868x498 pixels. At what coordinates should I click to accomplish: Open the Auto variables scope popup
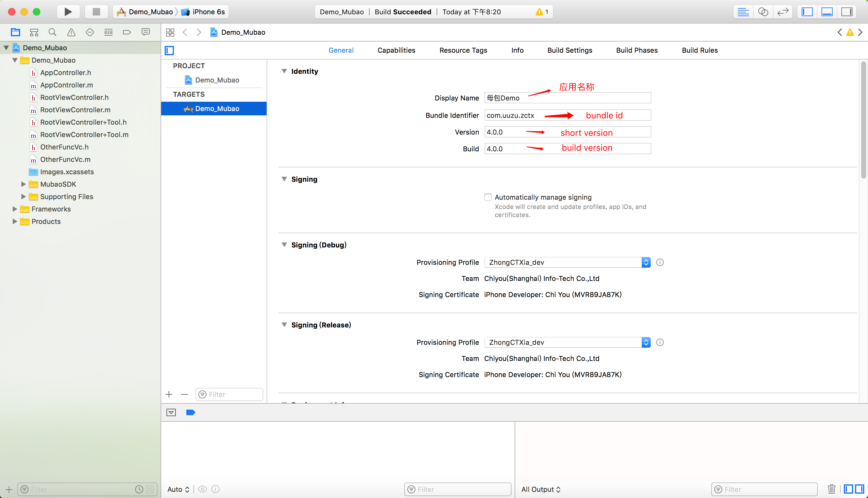(179, 489)
